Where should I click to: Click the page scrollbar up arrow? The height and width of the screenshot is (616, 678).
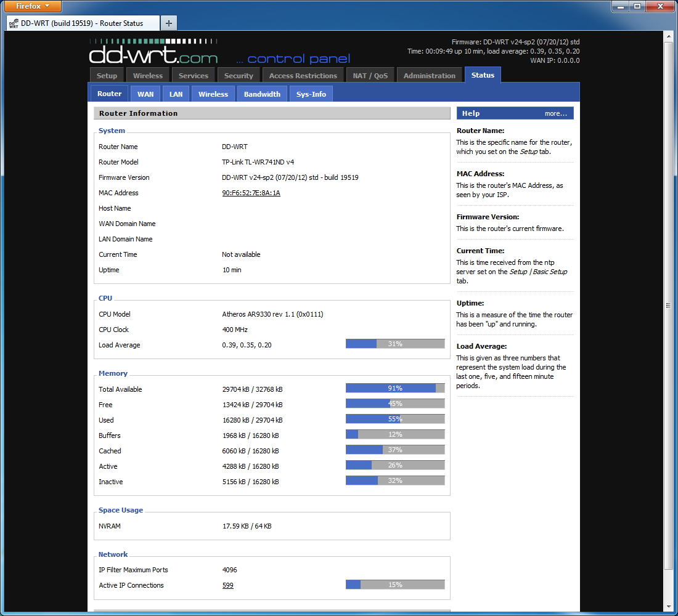point(669,36)
